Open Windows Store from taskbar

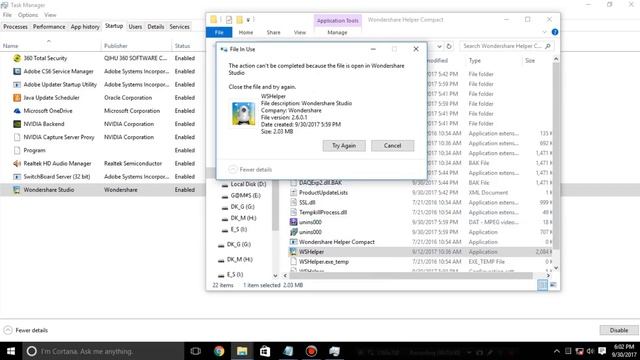click(x=265, y=351)
